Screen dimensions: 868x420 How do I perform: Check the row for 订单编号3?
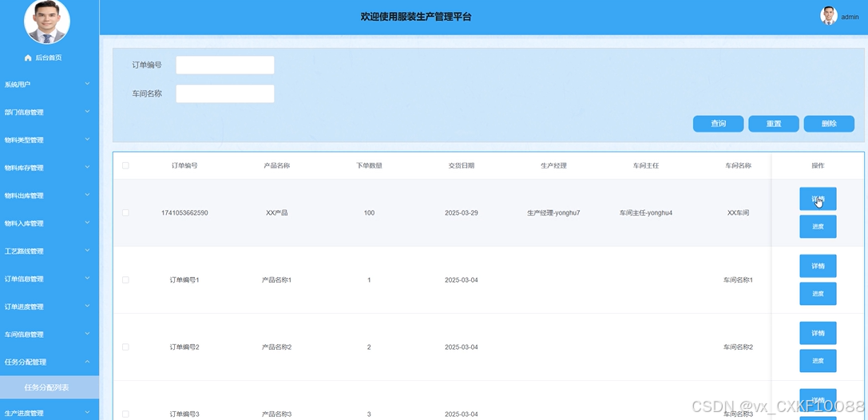(125, 414)
